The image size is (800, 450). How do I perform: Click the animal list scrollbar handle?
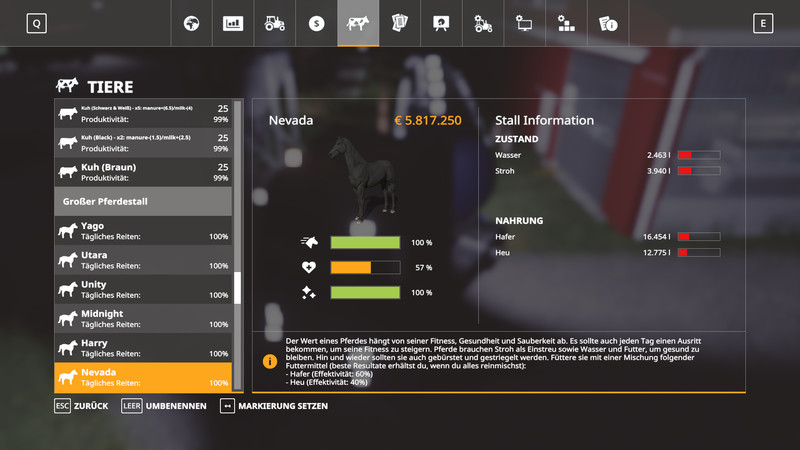tap(238, 288)
